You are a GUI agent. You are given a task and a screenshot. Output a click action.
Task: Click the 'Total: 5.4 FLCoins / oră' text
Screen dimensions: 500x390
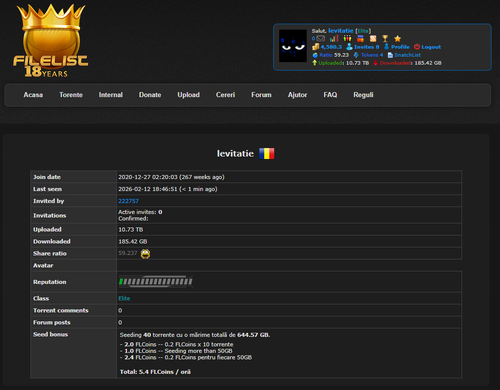coord(155,372)
